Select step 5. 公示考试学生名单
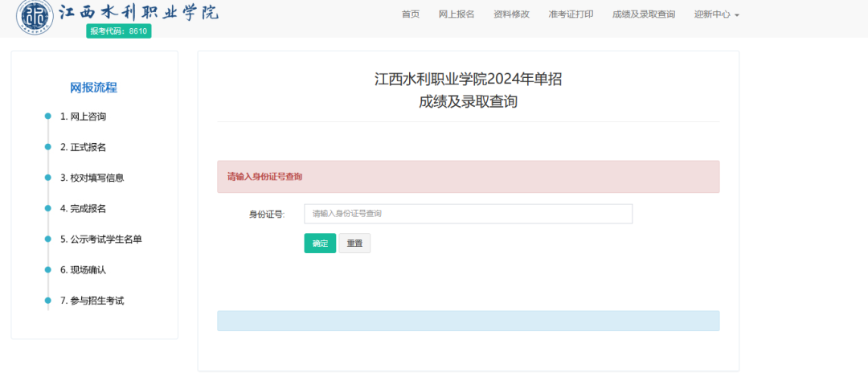 tap(100, 240)
